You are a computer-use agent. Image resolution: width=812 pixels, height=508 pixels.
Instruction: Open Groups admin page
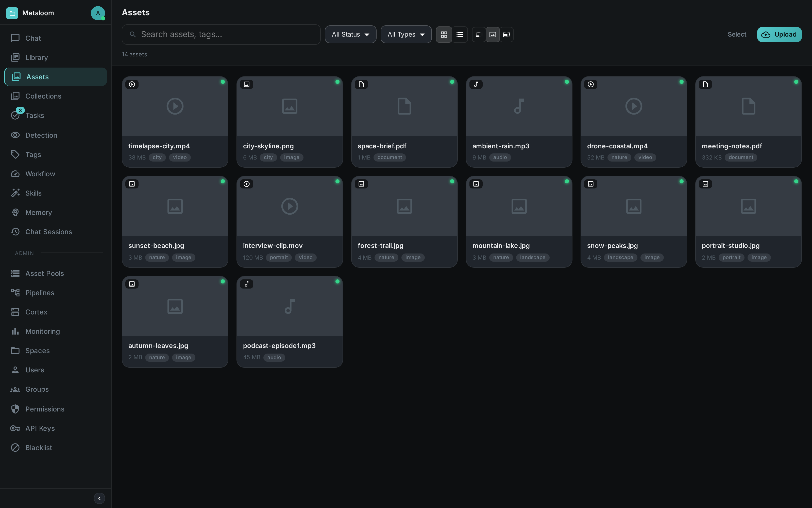coord(55,389)
